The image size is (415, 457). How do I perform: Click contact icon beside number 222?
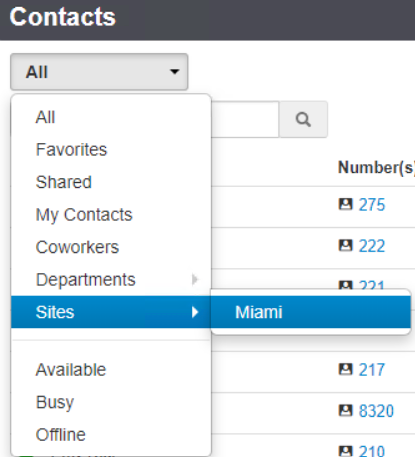[x=345, y=246]
